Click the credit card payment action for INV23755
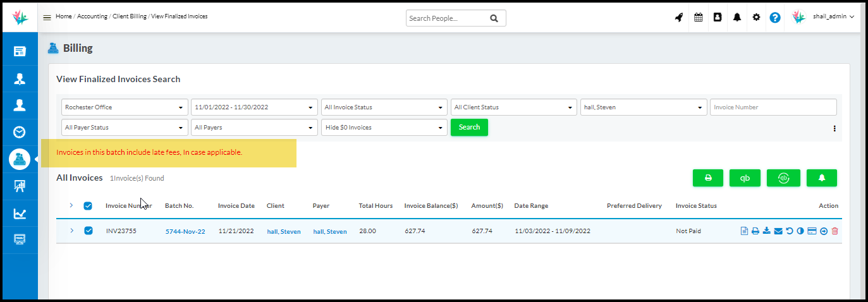 click(812, 231)
